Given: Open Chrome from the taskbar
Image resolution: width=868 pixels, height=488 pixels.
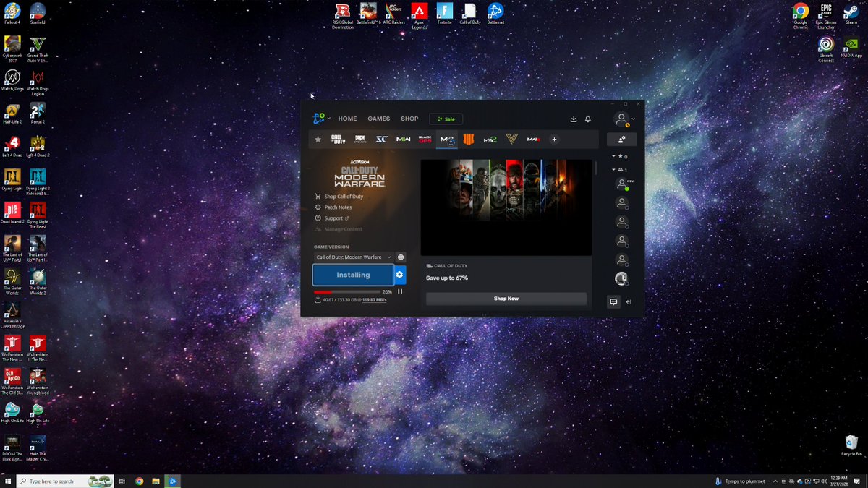Looking at the screenshot, I should 139,481.
